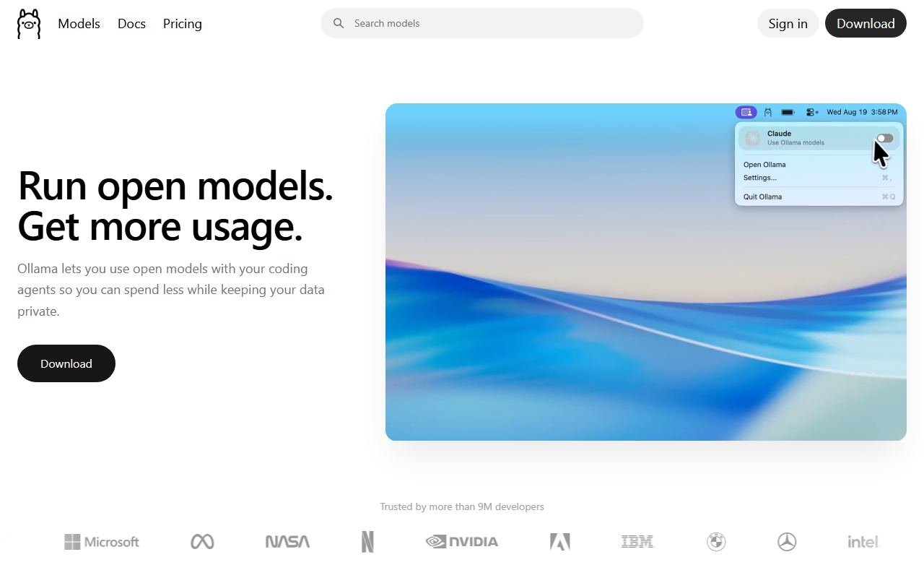Click the "Wed Aug 19 3:58 PM" clock text
Image resolution: width=924 pixels, height=578 pixels.
(x=862, y=112)
